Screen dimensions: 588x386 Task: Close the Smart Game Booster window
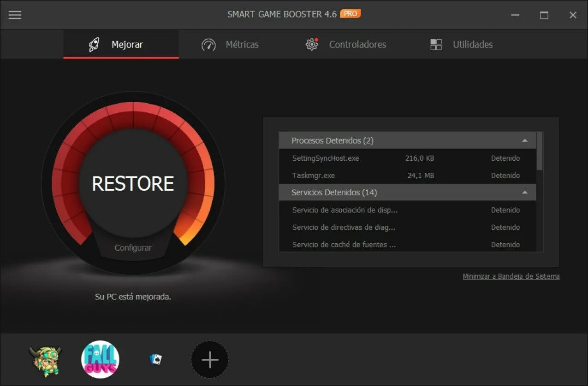pyautogui.click(x=573, y=15)
